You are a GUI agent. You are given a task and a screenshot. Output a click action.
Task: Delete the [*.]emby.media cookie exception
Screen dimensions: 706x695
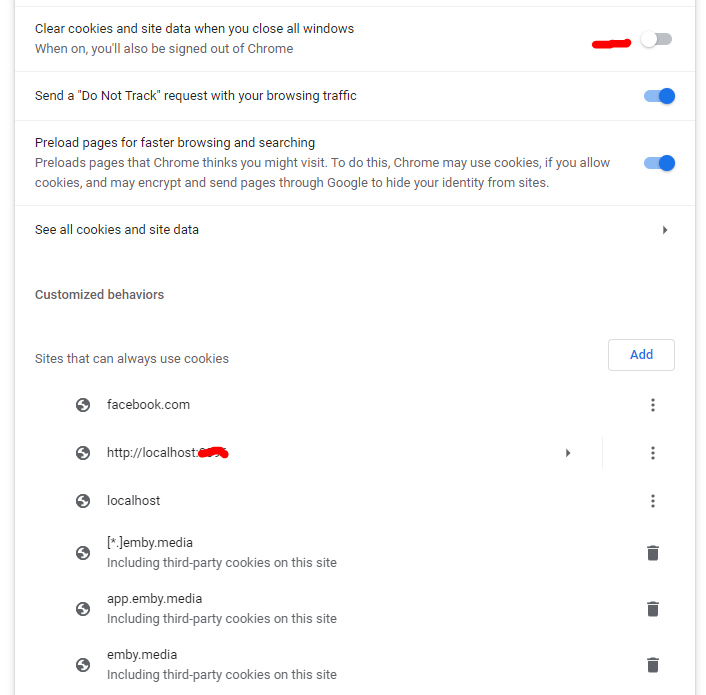click(x=653, y=553)
